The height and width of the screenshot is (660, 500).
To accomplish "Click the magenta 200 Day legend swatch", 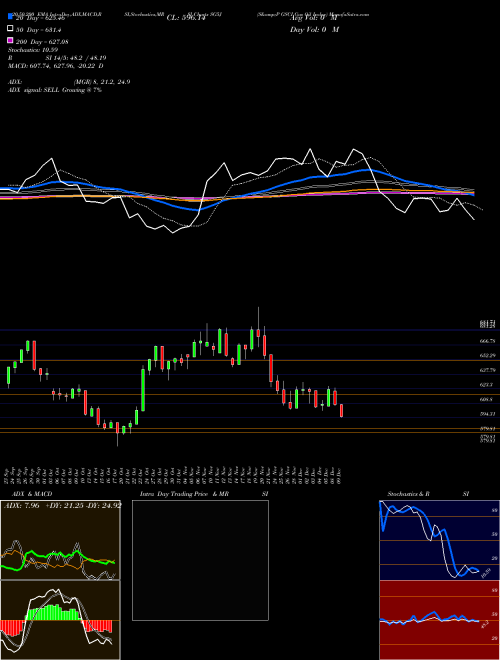I will click(10, 40).
